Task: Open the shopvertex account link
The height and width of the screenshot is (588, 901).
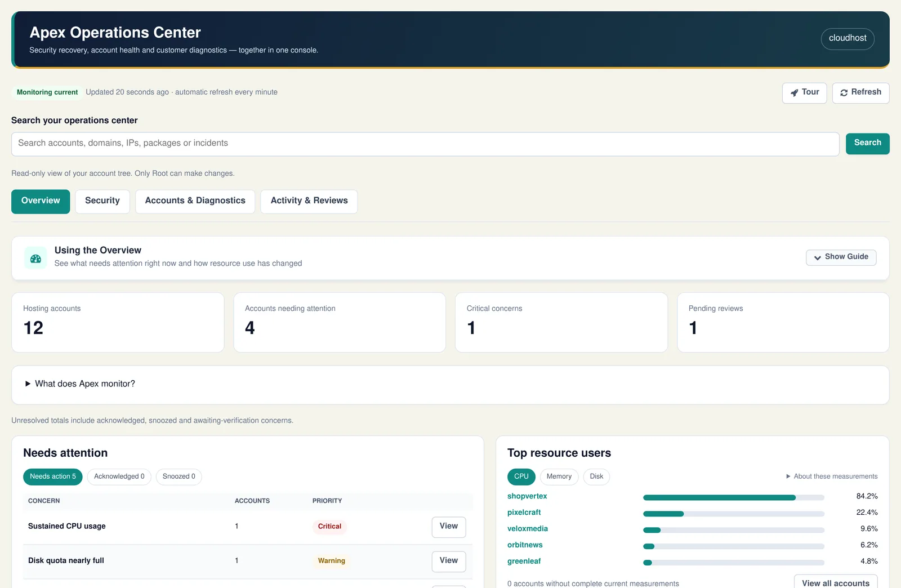Action: coord(527,496)
